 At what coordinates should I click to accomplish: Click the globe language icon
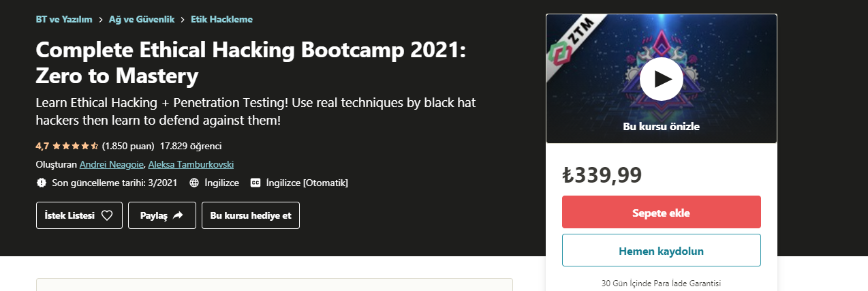[x=194, y=183]
